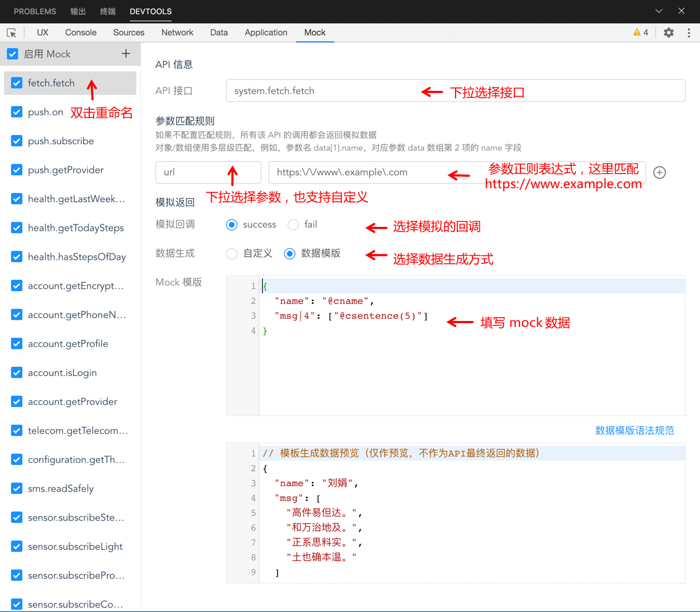
Task: Collapse the devtools panel with the chevron icon
Action: [659, 11]
